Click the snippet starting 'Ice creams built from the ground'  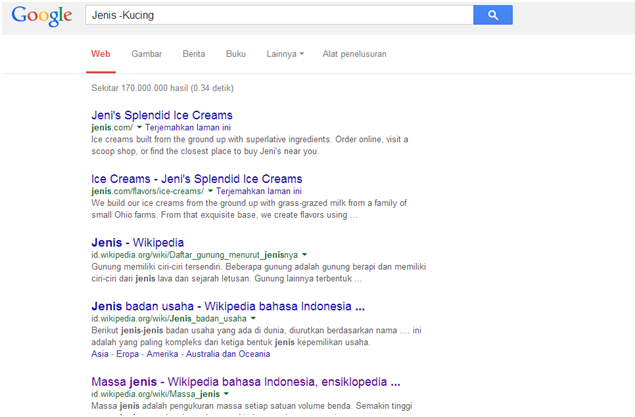pyautogui.click(x=250, y=145)
